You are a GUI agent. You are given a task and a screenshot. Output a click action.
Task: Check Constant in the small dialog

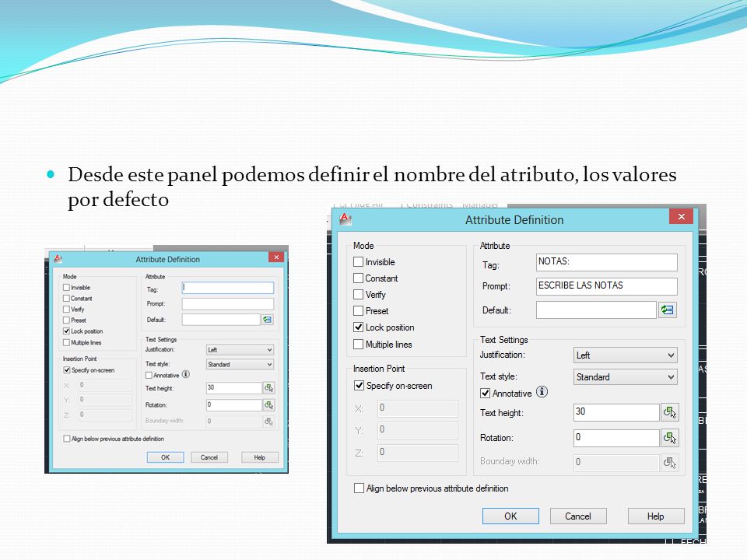pos(67,299)
